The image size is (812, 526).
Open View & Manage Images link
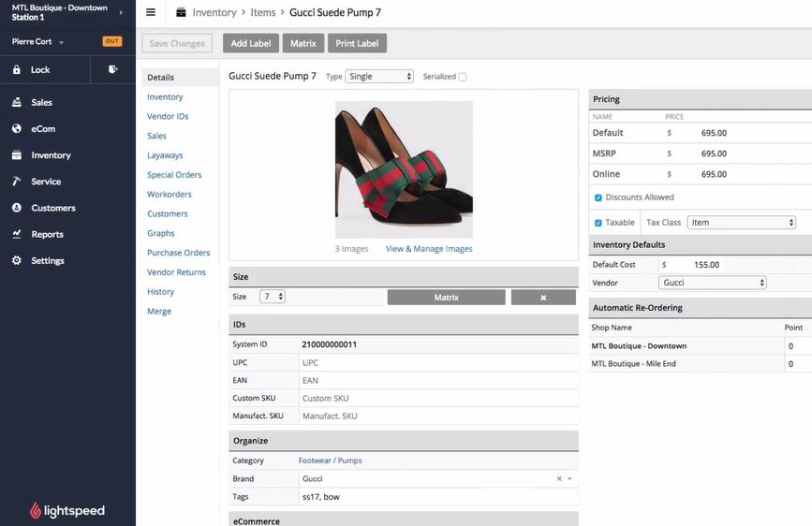click(x=429, y=249)
